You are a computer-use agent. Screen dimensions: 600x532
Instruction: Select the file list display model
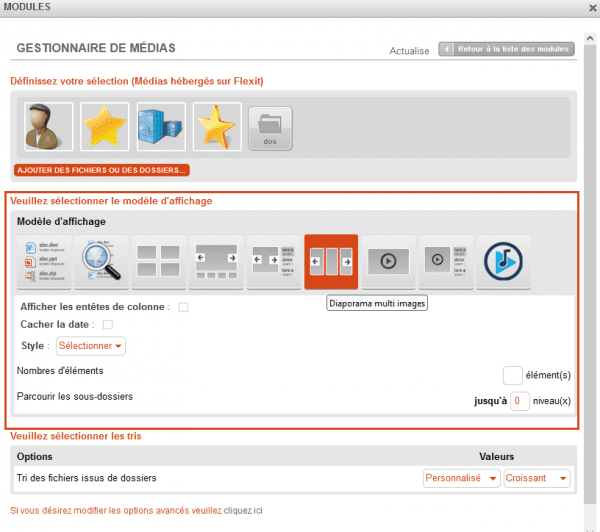[44, 262]
